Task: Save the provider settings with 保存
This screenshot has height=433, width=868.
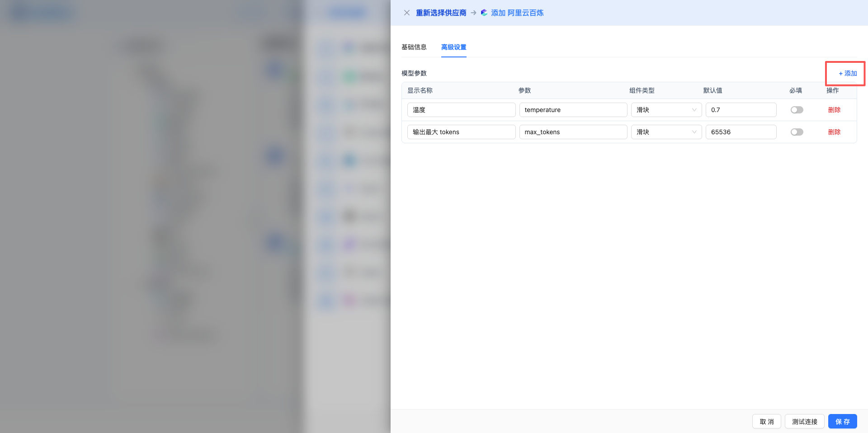Action: point(842,421)
